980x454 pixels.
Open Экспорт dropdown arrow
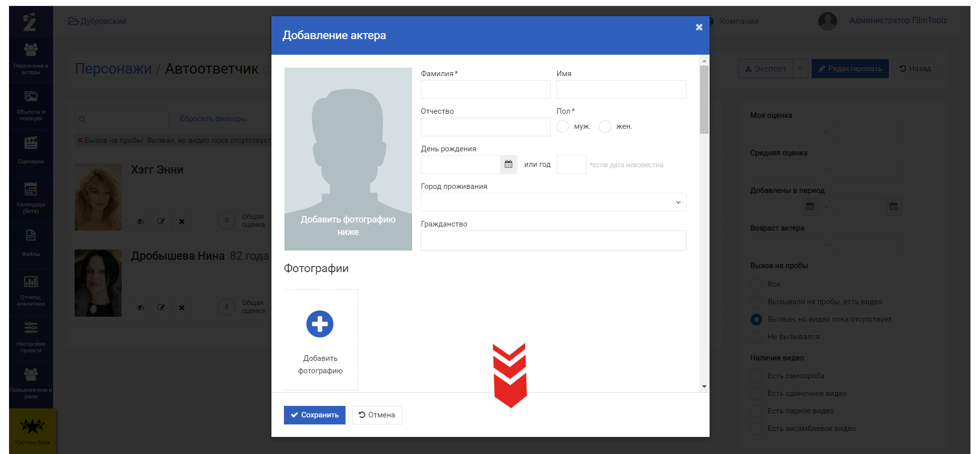click(800, 69)
